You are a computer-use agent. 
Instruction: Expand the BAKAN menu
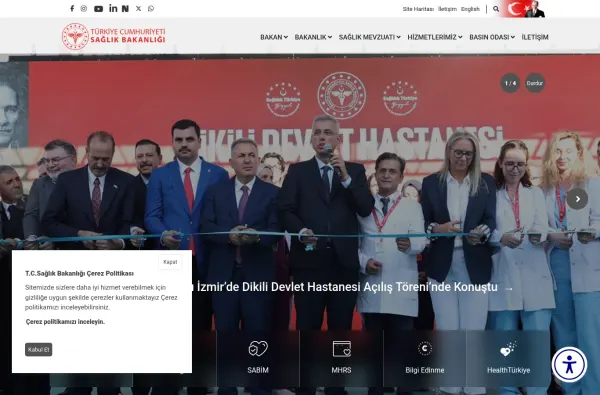(274, 37)
